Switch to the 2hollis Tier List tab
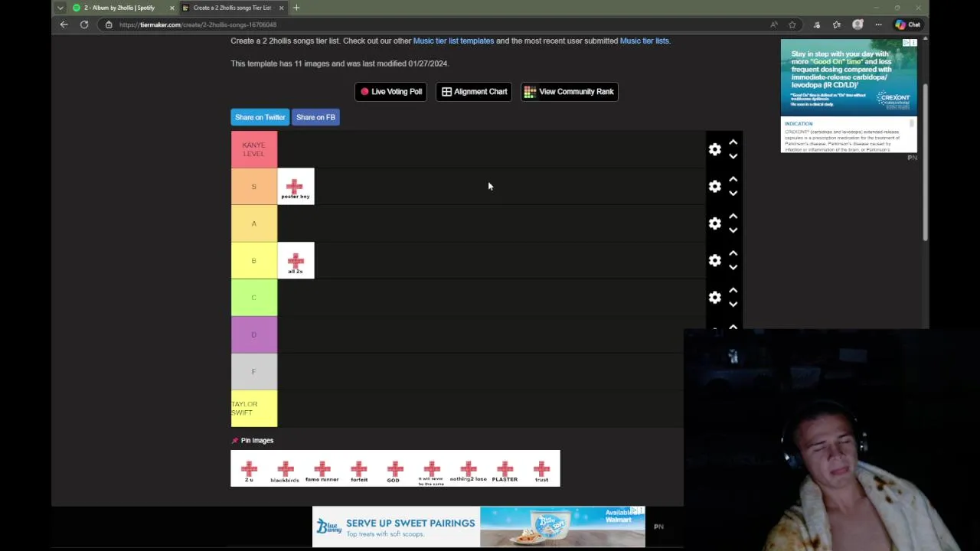 (232, 8)
